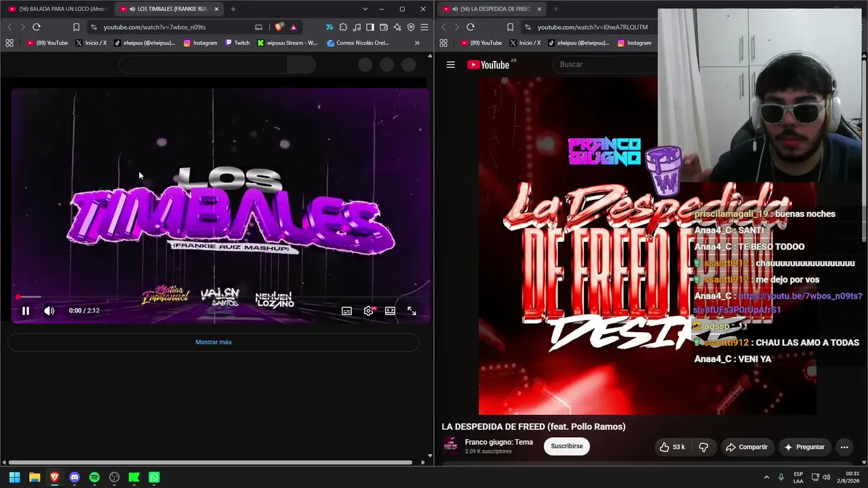868x488 pixels.
Task: Click the Brave VPN shield icon
Action: pyautogui.click(x=411, y=27)
